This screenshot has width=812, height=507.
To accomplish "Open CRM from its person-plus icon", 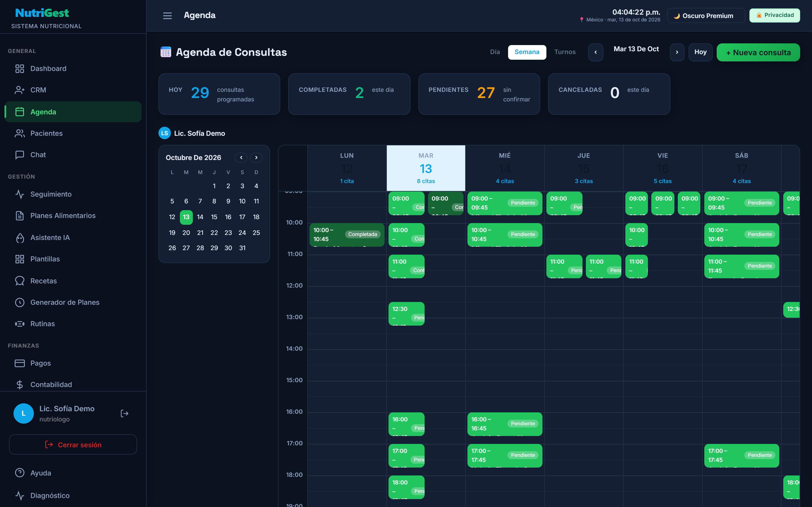I will click(x=19, y=90).
